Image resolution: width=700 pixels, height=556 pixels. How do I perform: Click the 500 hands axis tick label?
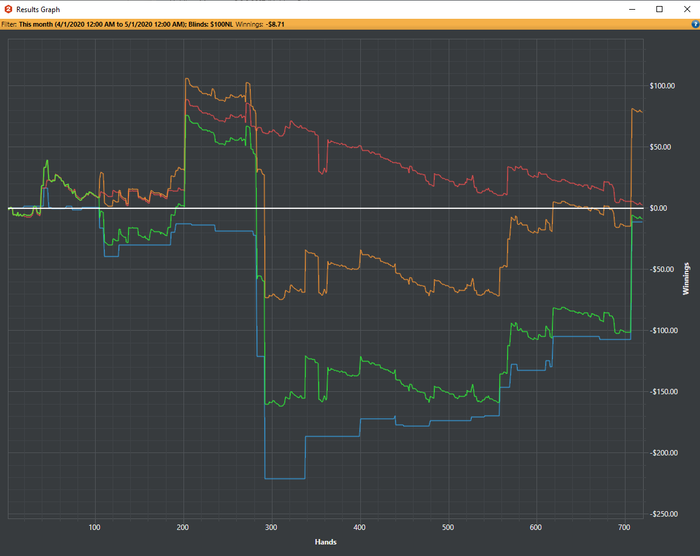click(x=448, y=527)
